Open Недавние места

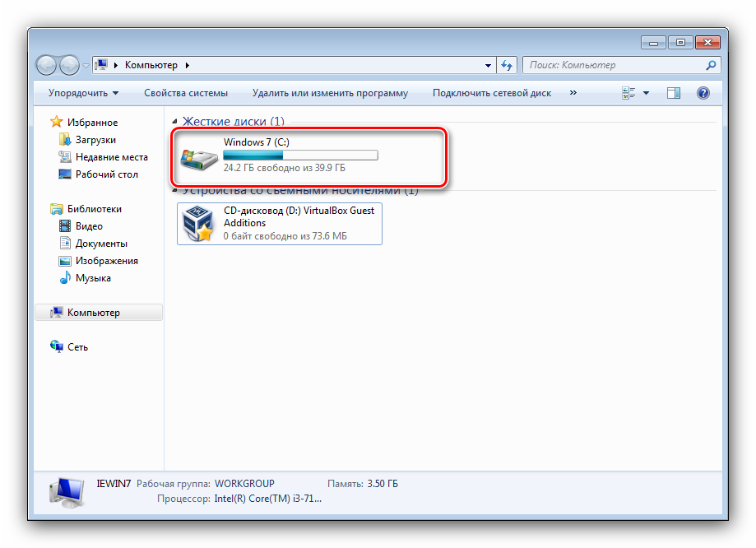tap(111, 157)
